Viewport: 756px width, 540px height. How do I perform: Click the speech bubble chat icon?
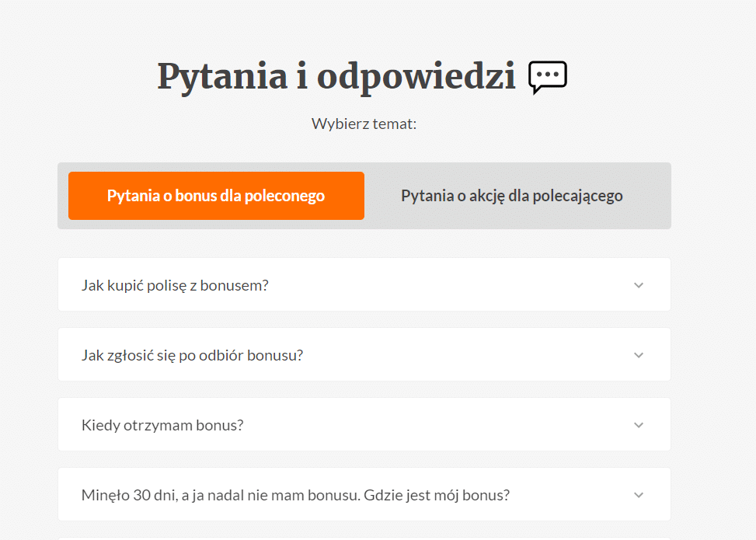[548, 77]
